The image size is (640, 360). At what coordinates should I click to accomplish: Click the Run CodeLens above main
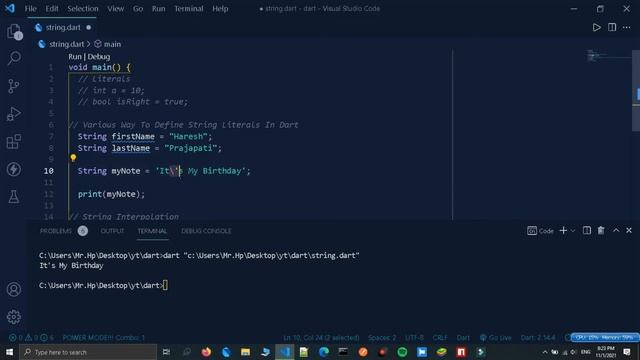click(x=75, y=57)
